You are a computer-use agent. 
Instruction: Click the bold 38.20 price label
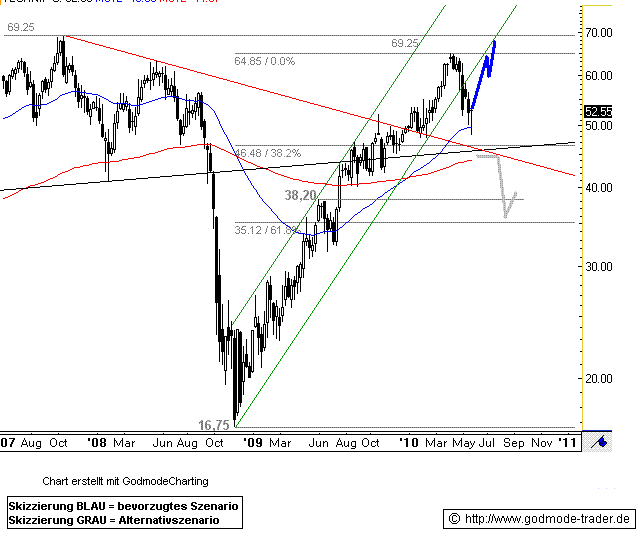coord(301,196)
